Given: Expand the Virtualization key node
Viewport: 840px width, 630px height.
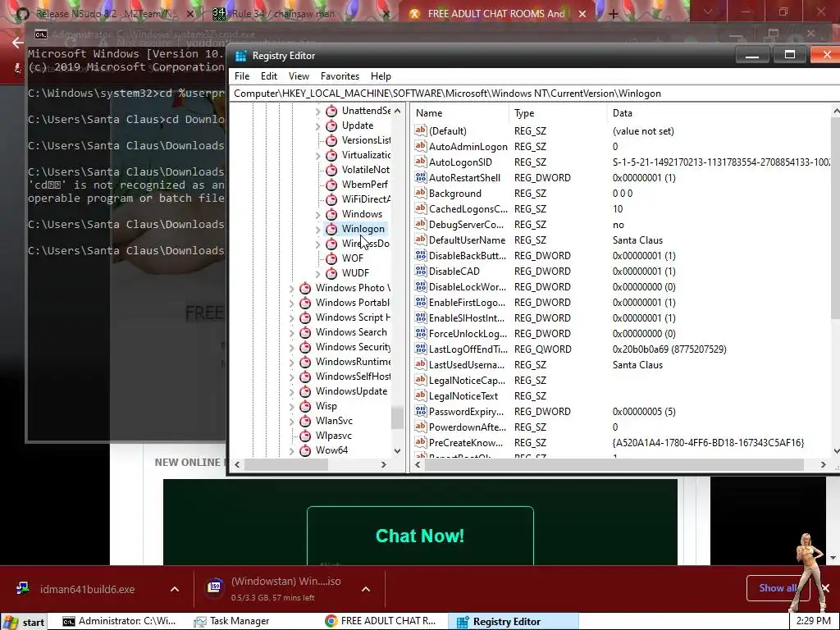Looking at the screenshot, I should [x=317, y=155].
